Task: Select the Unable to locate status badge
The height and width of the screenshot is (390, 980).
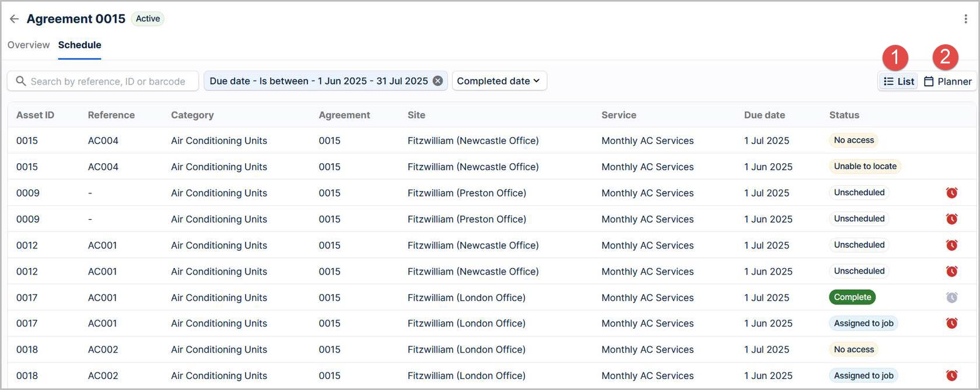Action: click(865, 166)
